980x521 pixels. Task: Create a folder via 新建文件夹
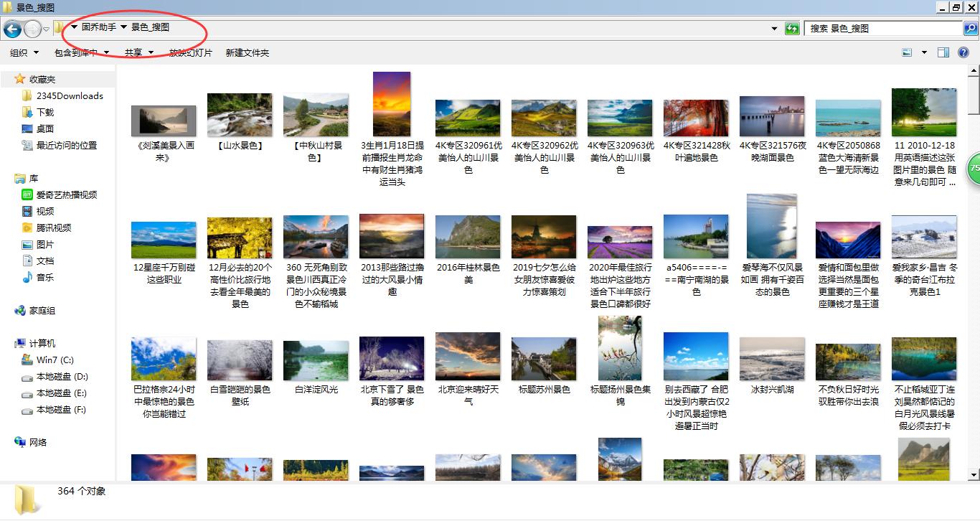coord(247,52)
